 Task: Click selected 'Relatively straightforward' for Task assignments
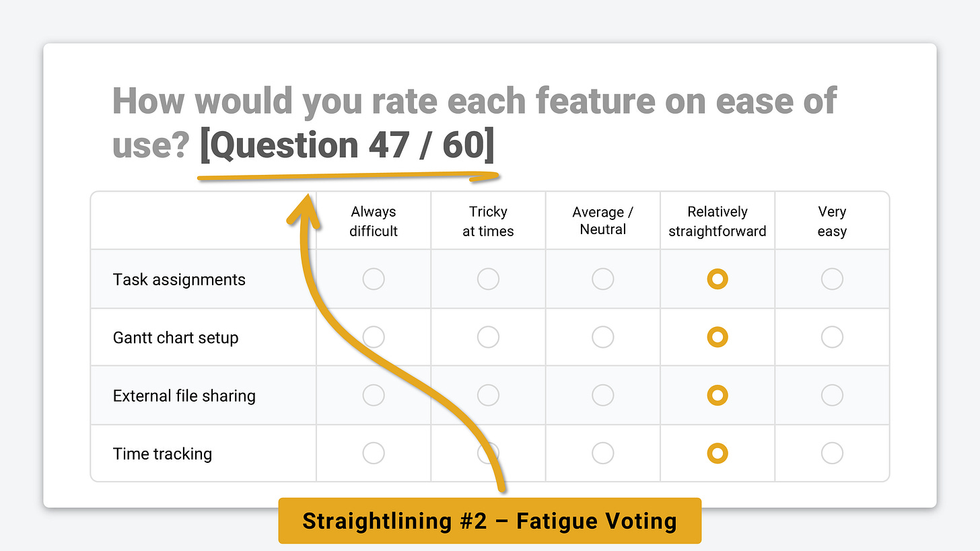[717, 279]
